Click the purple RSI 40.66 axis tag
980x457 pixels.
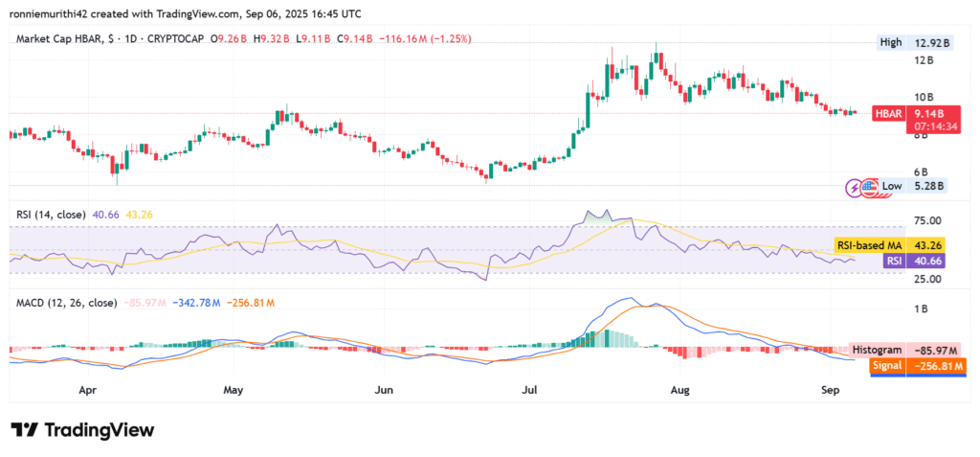[x=914, y=261]
